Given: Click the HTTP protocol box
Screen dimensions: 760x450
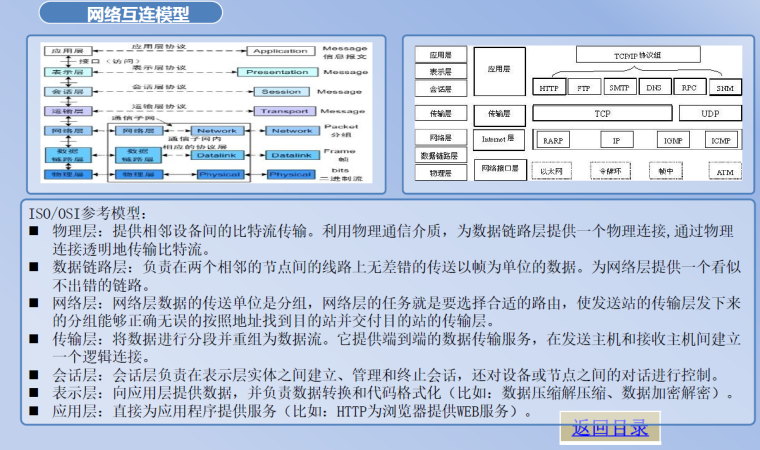Looking at the screenshot, I should [x=549, y=88].
